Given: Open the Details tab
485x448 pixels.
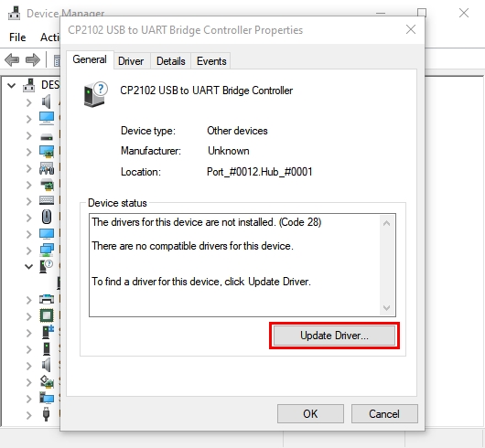Looking at the screenshot, I should coord(171,61).
